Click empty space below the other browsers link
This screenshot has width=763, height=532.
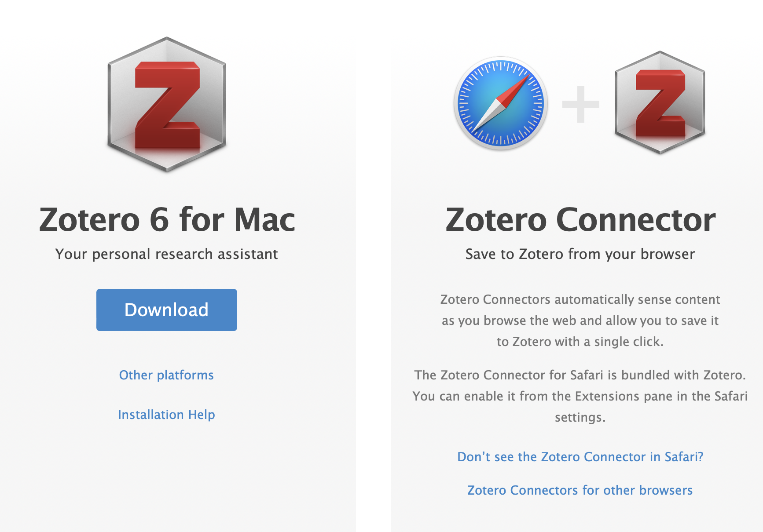click(x=580, y=517)
